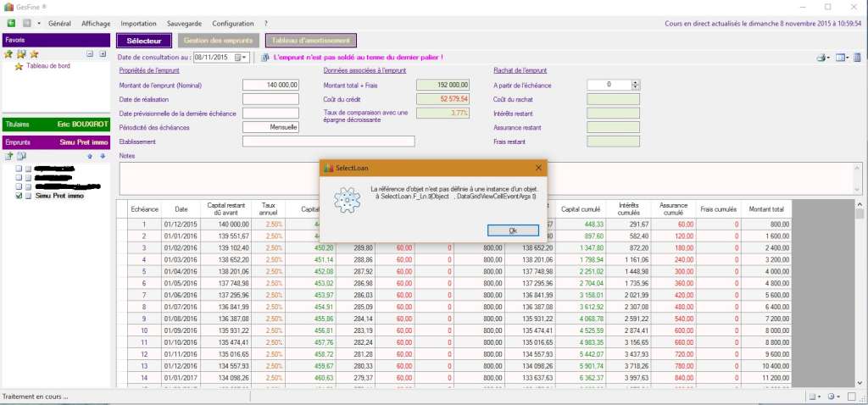Uncheck the Simu Pret immo checkbox
Screen dimensions: 868x405
[x=19, y=196]
